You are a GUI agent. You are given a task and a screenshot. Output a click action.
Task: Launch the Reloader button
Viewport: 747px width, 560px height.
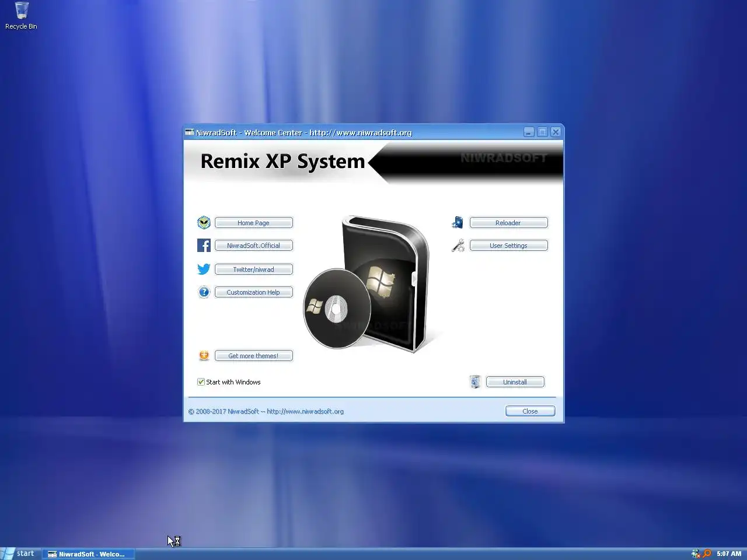pyautogui.click(x=508, y=223)
